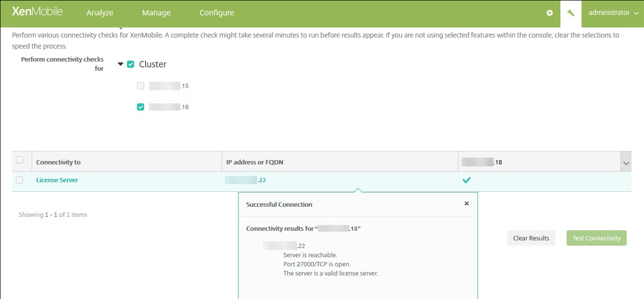Click the Clear Results button

pos(531,238)
